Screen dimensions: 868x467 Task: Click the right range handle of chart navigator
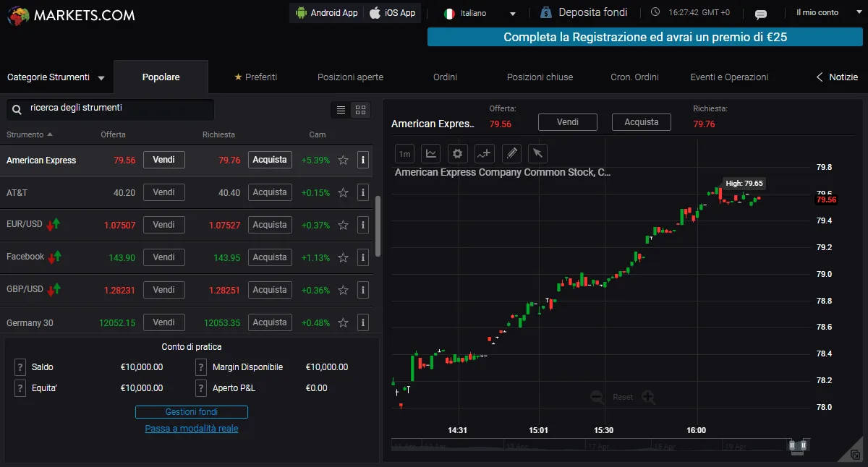pos(804,445)
